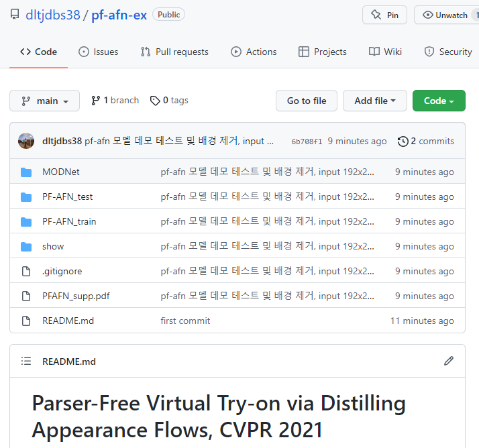Go to the Actions tab
The width and height of the screenshot is (479, 448).
(254, 52)
